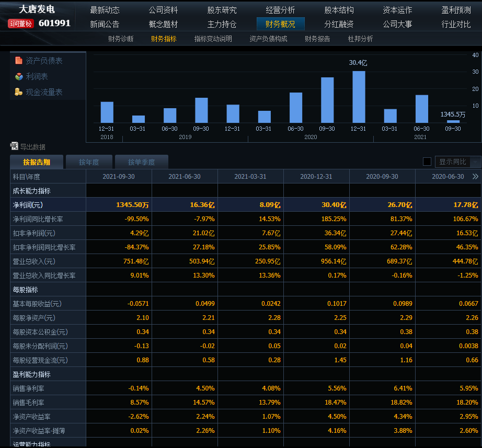This screenshot has width=482, height=448.
Task: Click the double-arrow icon after 2020-06-30 column
Action: click(x=475, y=177)
